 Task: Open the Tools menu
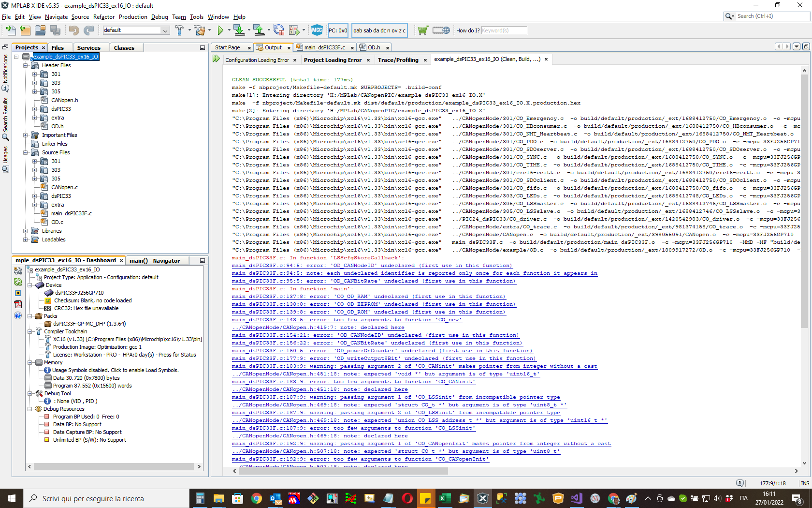[196, 16]
